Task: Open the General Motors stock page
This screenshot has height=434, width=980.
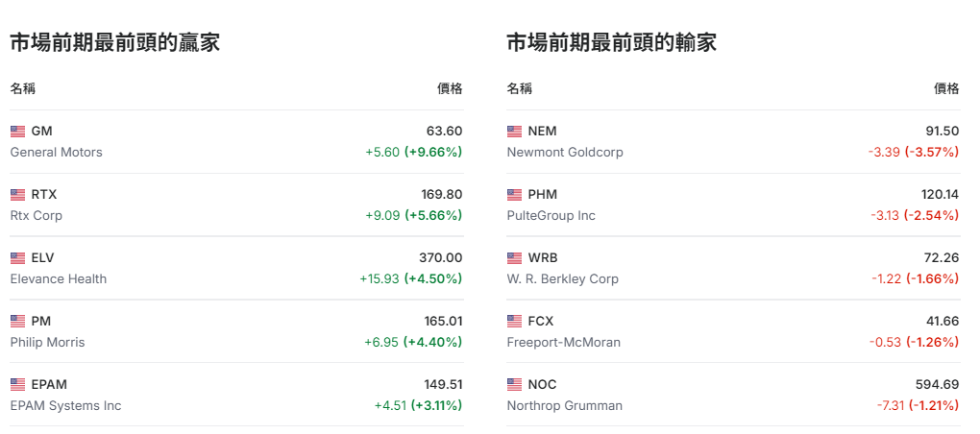Action: (x=56, y=153)
